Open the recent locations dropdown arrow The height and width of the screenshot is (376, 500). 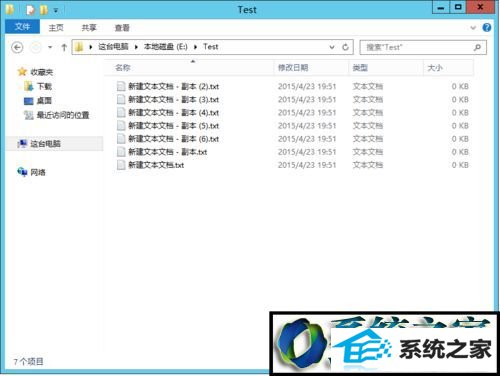click(x=50, y=47)
